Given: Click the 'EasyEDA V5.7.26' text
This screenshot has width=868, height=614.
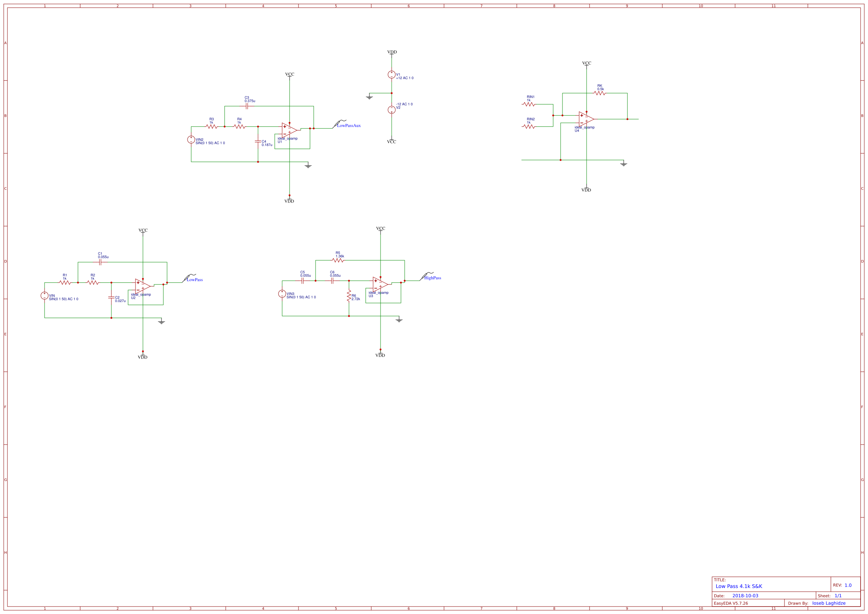Looking at the screenshot, I should [x=731, y=603].
